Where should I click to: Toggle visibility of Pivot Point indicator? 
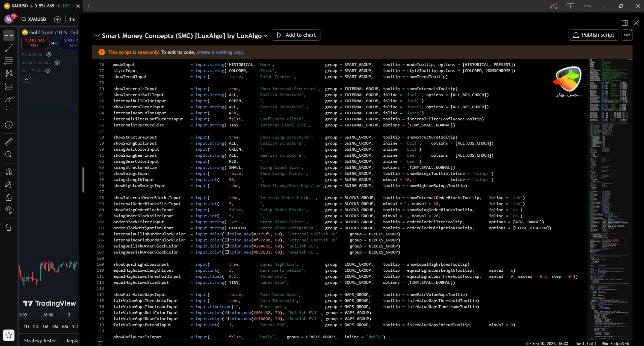tap(49, 54)
